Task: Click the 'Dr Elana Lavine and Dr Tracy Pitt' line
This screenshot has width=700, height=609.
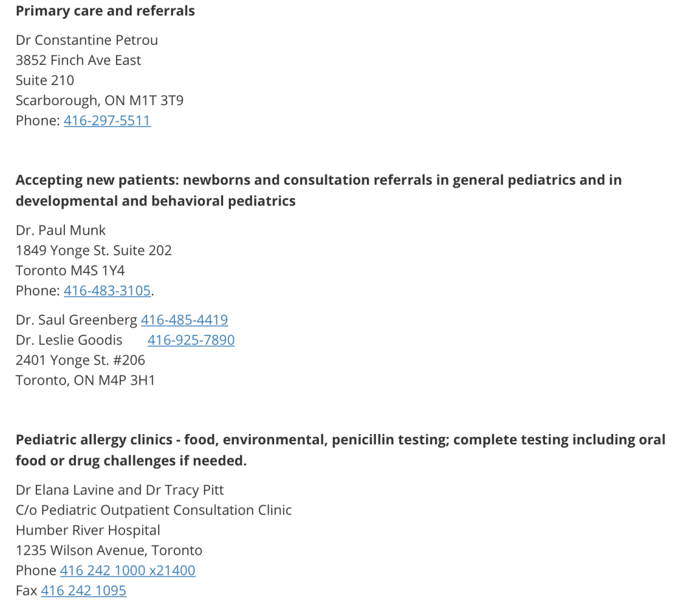Action: [120, 490]
